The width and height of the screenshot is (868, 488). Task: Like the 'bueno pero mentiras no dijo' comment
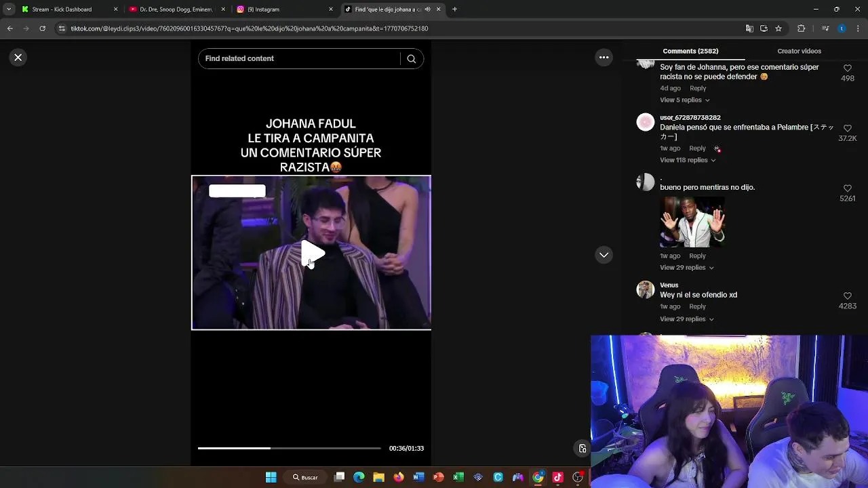847,188
